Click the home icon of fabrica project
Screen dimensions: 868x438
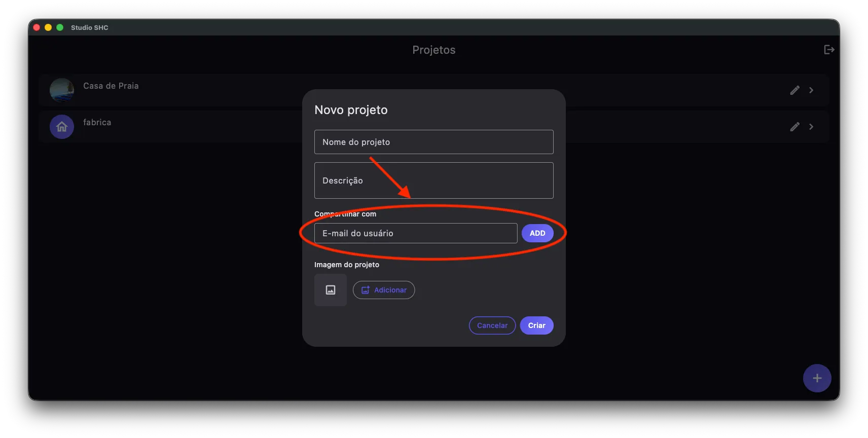(x=62, y=127)
